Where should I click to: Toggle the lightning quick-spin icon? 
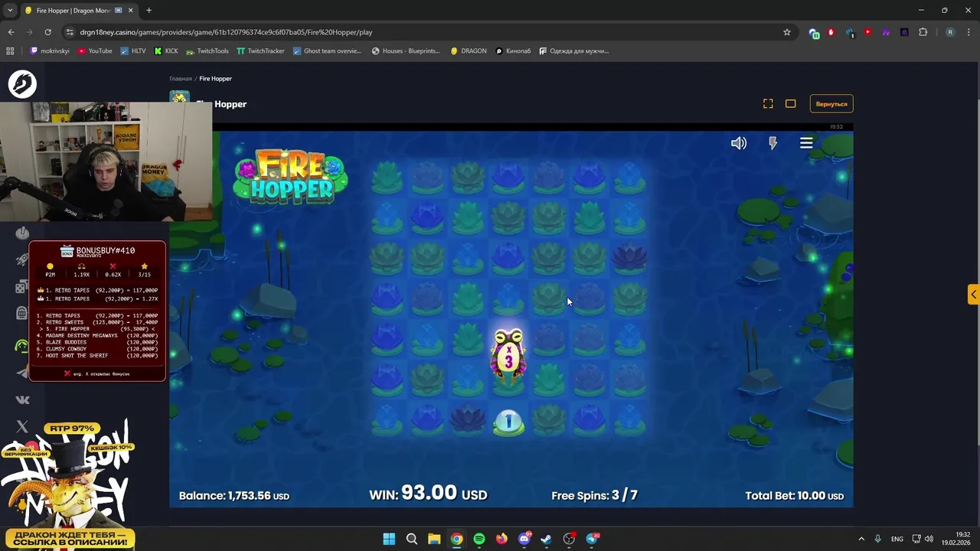coord(773,143)
